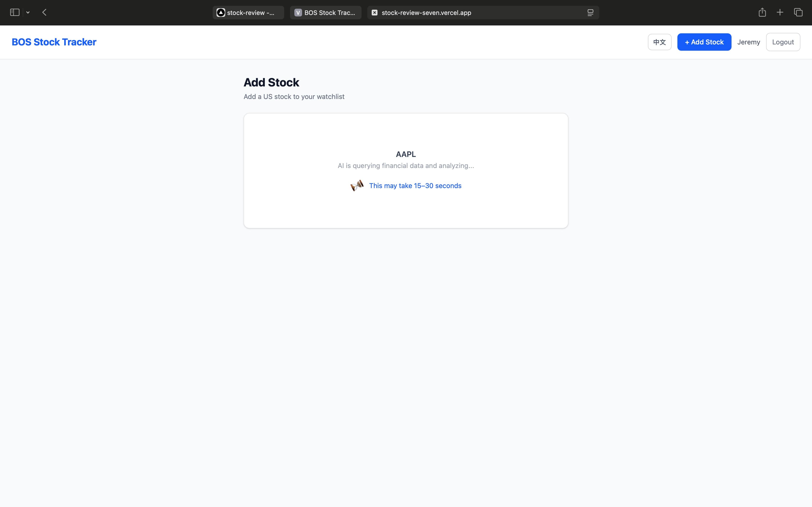Show the tab overview icon
The width and height of the screenshot is (812, 507).
798,12
